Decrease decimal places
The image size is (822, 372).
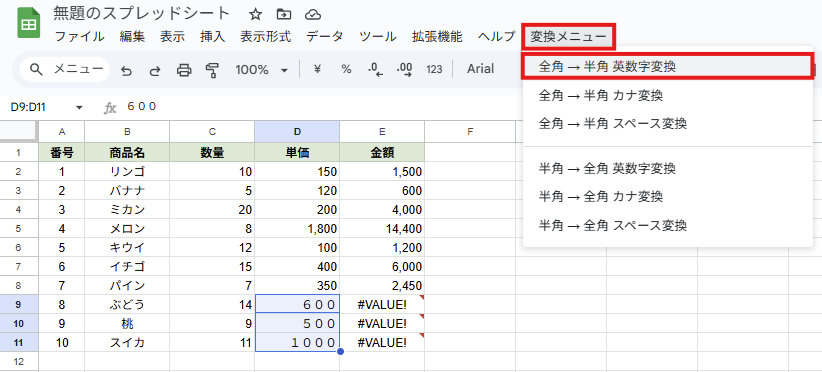click(x=375, y=69)
